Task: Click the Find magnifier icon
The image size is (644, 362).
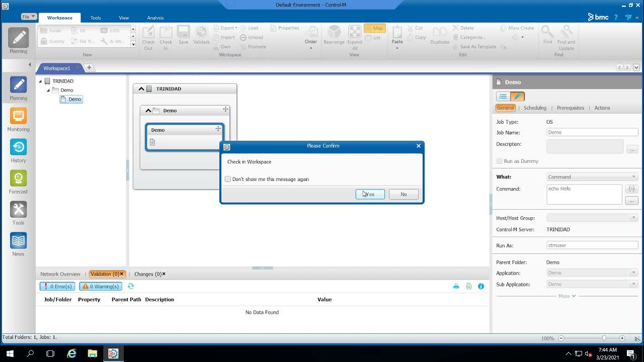Action: click(547, 35)
